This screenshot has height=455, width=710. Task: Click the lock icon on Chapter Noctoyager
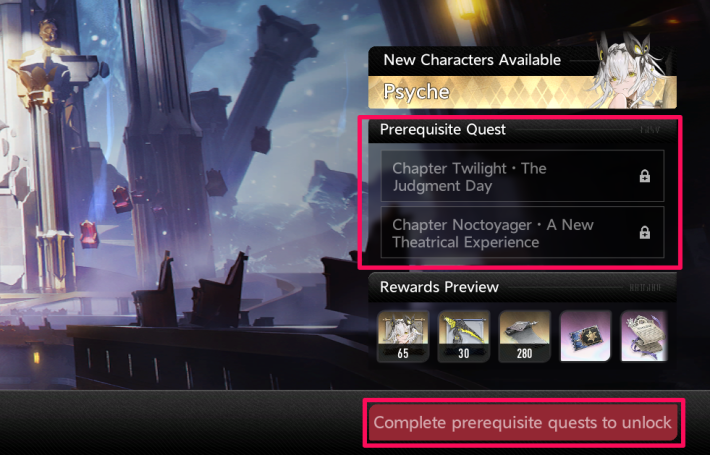click(x=645, y=232)
